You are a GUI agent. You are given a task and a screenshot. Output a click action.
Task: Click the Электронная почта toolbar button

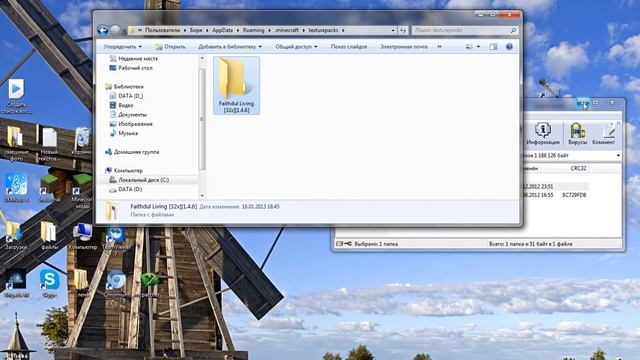point(404,47)
